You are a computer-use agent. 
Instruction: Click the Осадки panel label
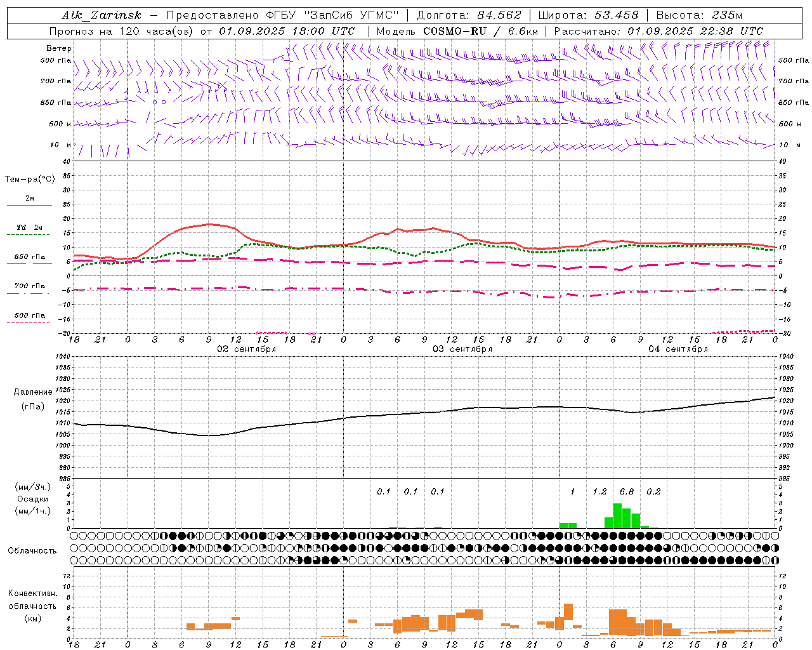point(33,499)
